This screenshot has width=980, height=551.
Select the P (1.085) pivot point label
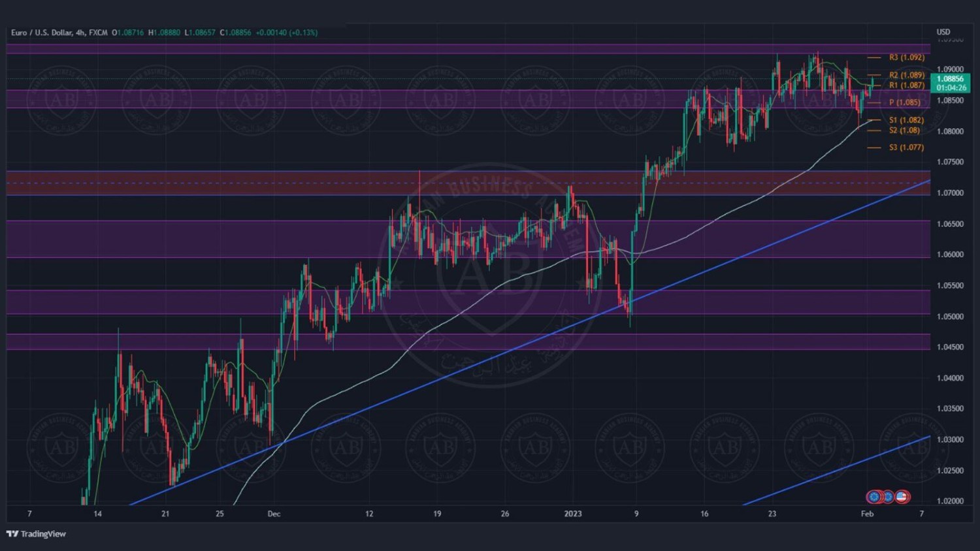(x=904, y=102)
